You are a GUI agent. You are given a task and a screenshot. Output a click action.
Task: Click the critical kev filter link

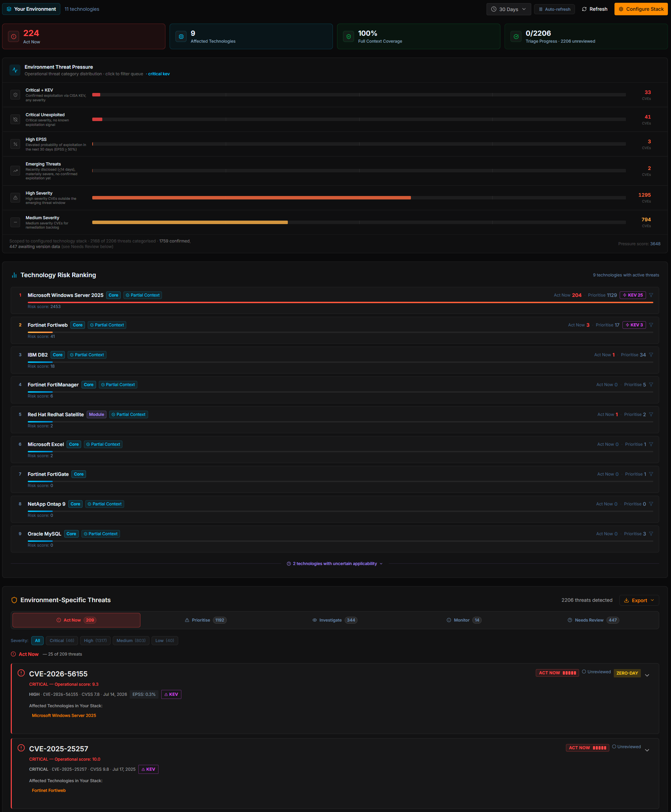159,74
